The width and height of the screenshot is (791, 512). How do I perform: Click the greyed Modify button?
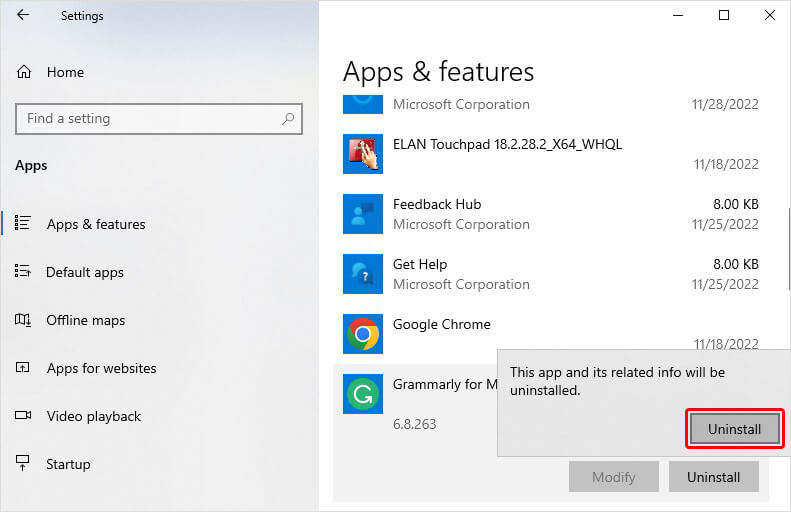(x=613, y=477)
